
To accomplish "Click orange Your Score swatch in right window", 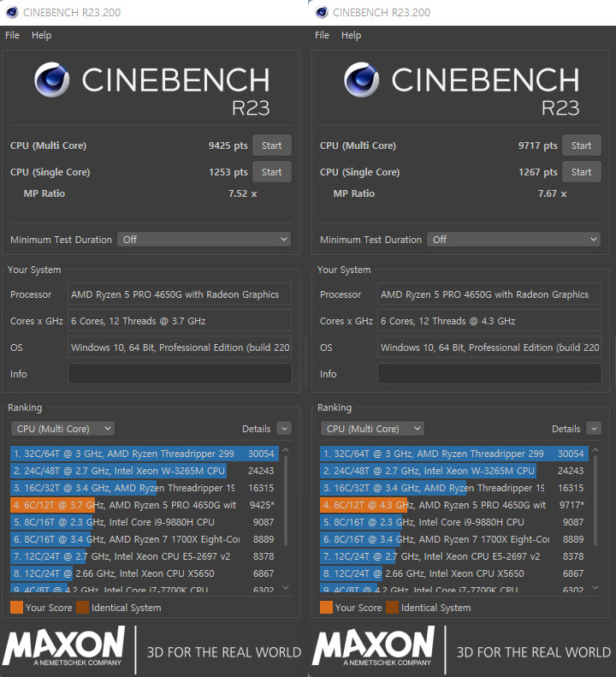I will 326,608.
